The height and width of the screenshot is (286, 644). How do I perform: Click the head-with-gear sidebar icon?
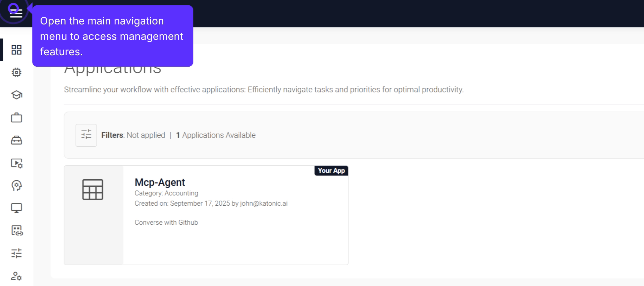16,186
